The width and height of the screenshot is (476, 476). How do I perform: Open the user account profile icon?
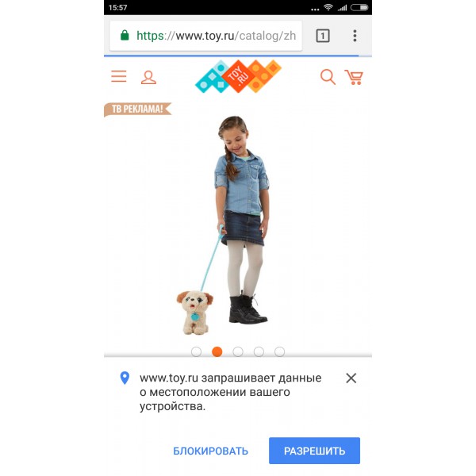point(148,78)
